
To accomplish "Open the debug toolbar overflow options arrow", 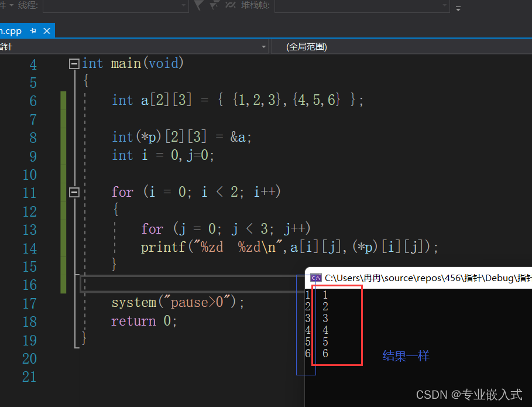I will pos(458,9).
